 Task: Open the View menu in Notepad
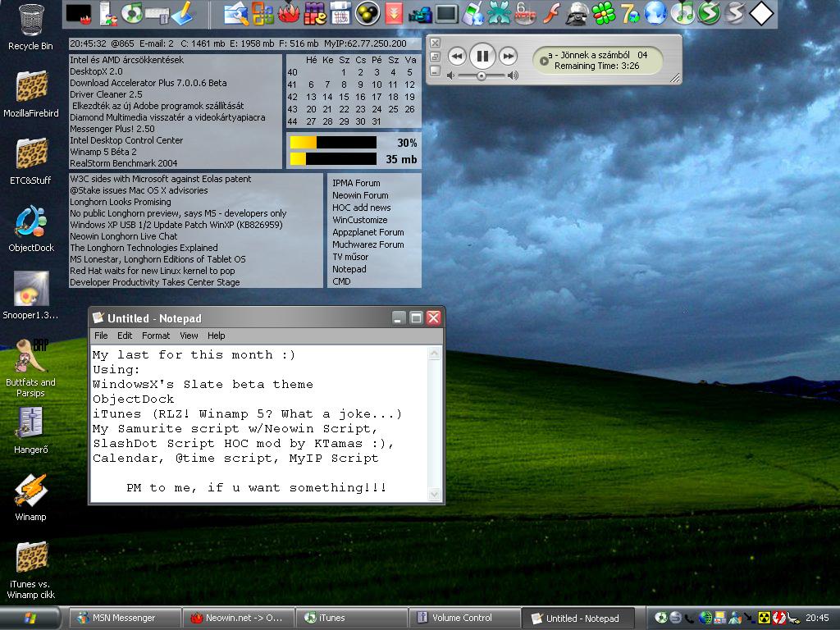189,336
